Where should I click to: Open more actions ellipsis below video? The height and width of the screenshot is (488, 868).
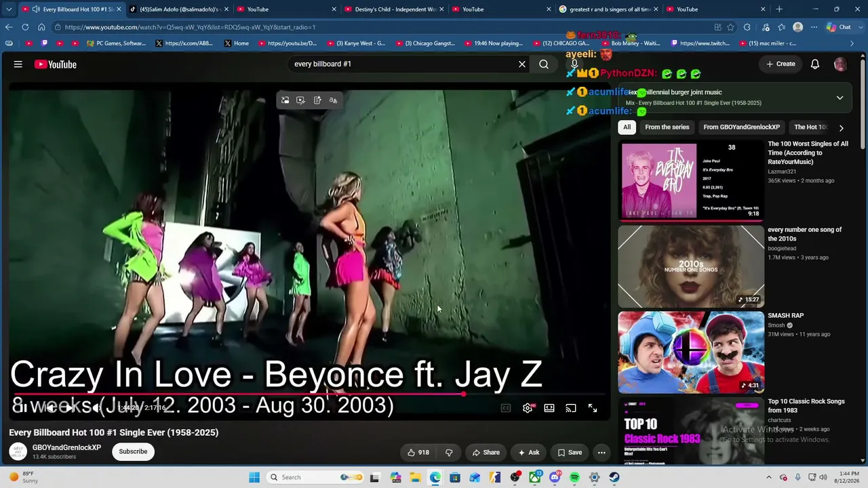pyautogui.click(x=601, y=453)
